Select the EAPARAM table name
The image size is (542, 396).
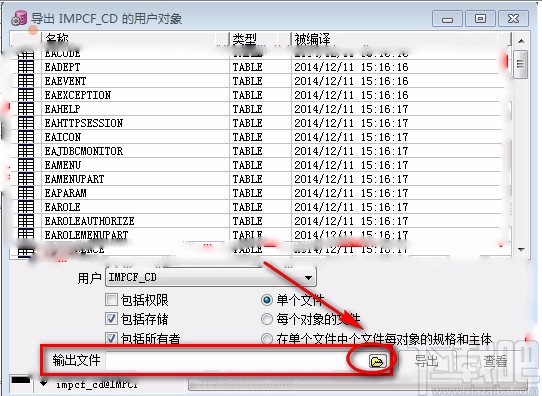[65, 193]
